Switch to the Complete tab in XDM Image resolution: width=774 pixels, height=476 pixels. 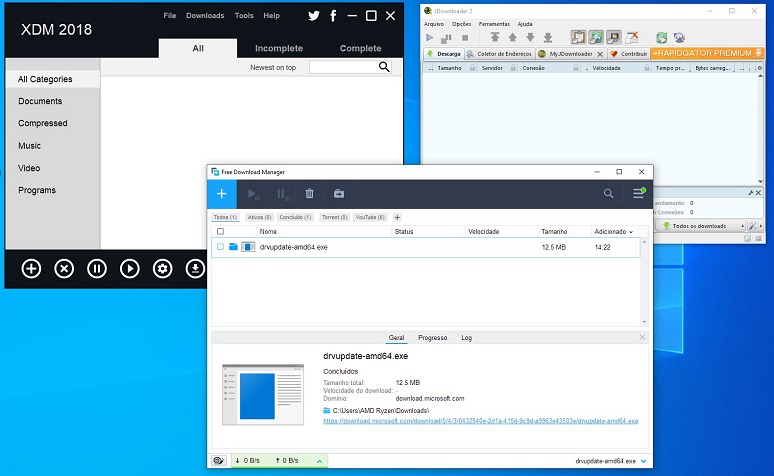coord(360,48)
